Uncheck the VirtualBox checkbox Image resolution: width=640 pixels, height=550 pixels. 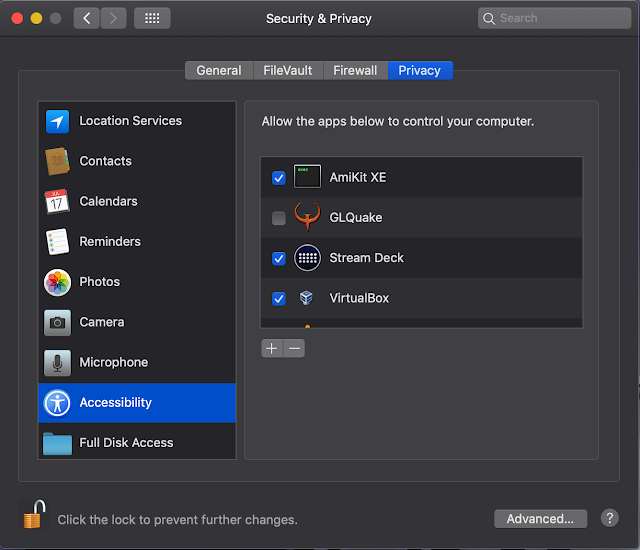(x=279, y=299)
